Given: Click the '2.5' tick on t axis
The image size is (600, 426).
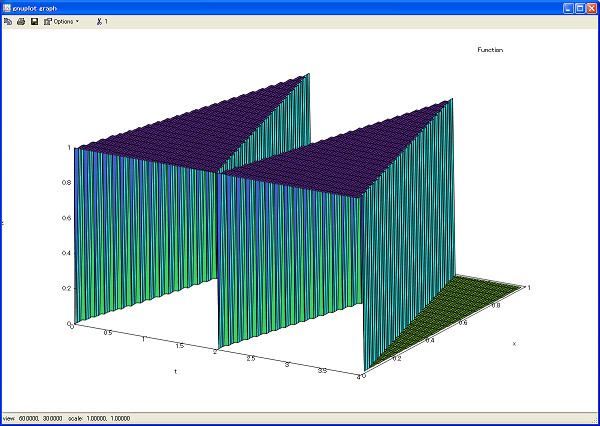Looking at the screenshot, I should 251,358.
